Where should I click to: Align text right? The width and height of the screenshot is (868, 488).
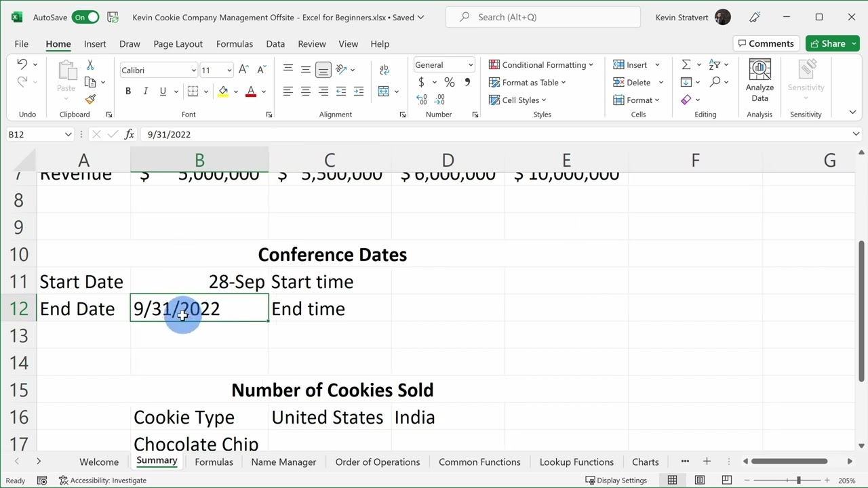[x=323, y=91]
